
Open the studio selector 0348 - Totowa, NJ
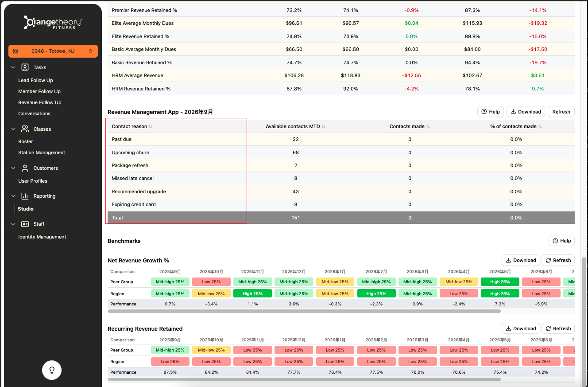click(x=53, y=51)
